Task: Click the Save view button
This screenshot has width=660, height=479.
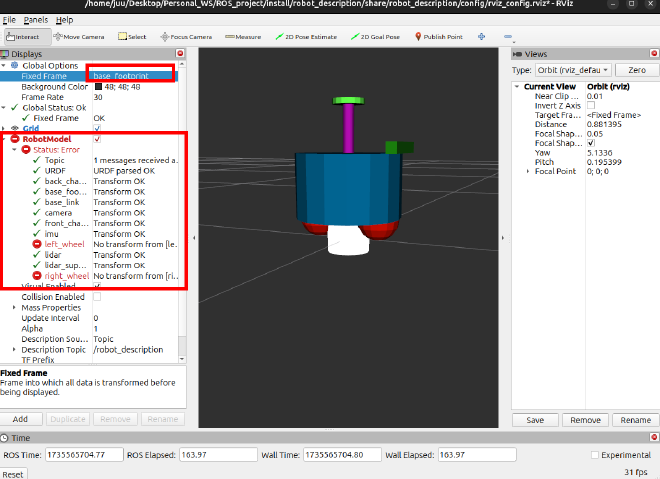Action: coord(535,420)
